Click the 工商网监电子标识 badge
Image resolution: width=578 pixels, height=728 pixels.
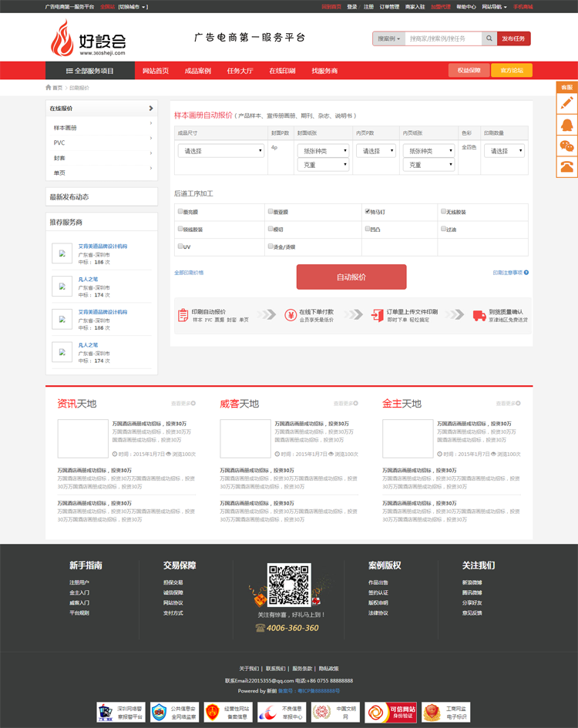[x=445, y=713]
